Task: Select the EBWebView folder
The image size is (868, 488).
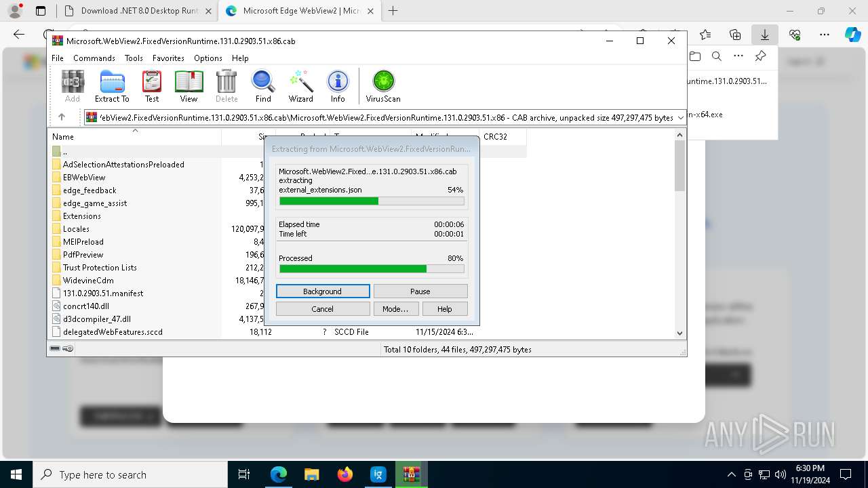Action: pyautogui.click(x=84, y=178)
